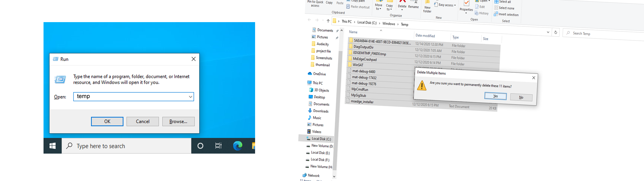This screenshot has height=181, width=644.
Task: Open the Run dialog's Open history dropdown arrow
Action: tap(190, 97)
